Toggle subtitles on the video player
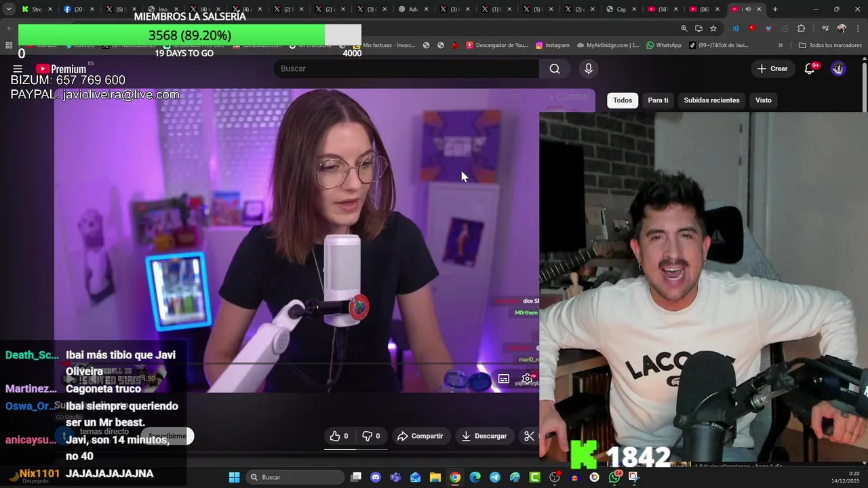 tap(503, 379)
